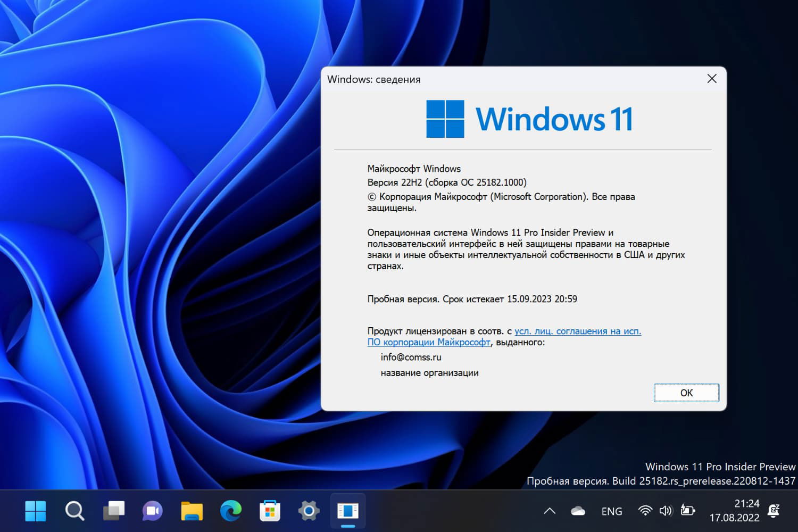Open OneDrive from the system tray
Viewport: 798px width, 532px height.
tap(578, 511)
